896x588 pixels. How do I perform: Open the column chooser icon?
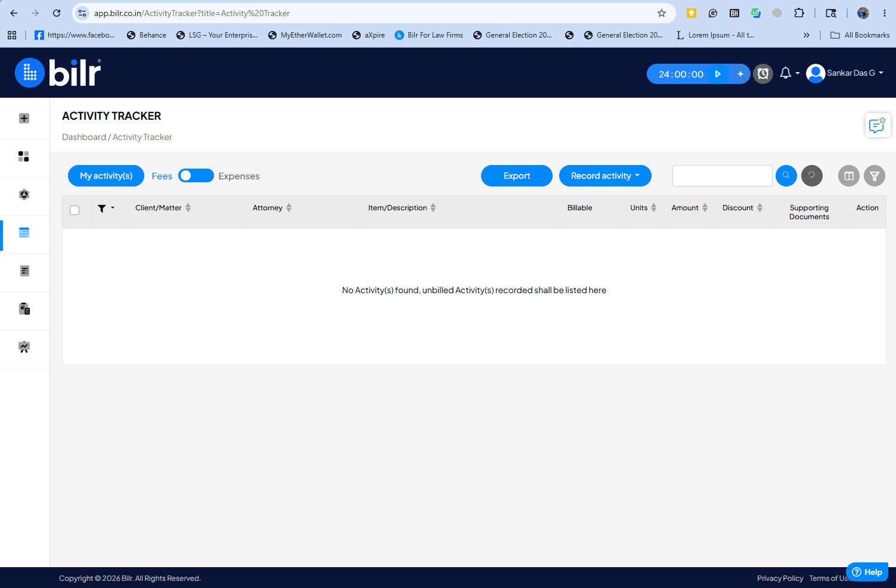coord(849,176)
